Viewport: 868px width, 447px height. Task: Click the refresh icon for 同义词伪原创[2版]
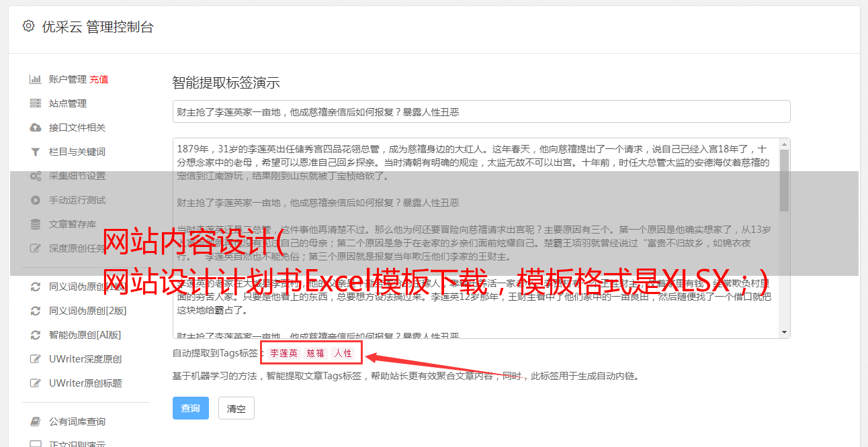click(36, 311)
